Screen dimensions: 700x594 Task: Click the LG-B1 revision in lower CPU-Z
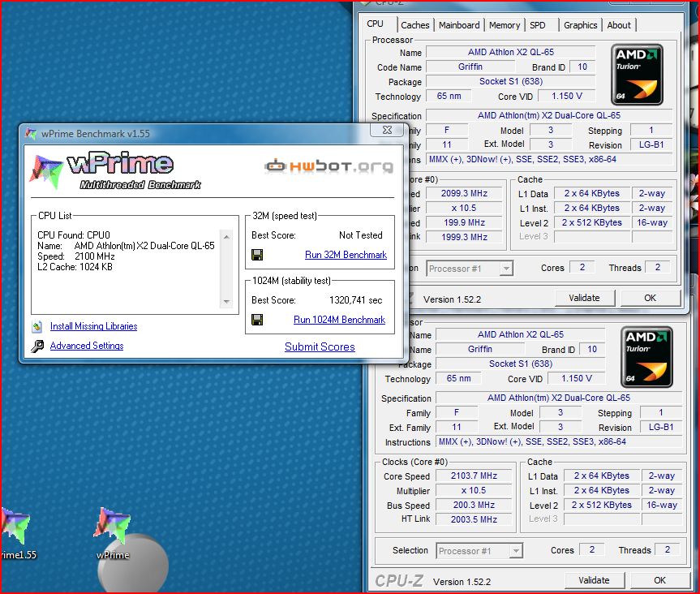click(x=661, y=427)
